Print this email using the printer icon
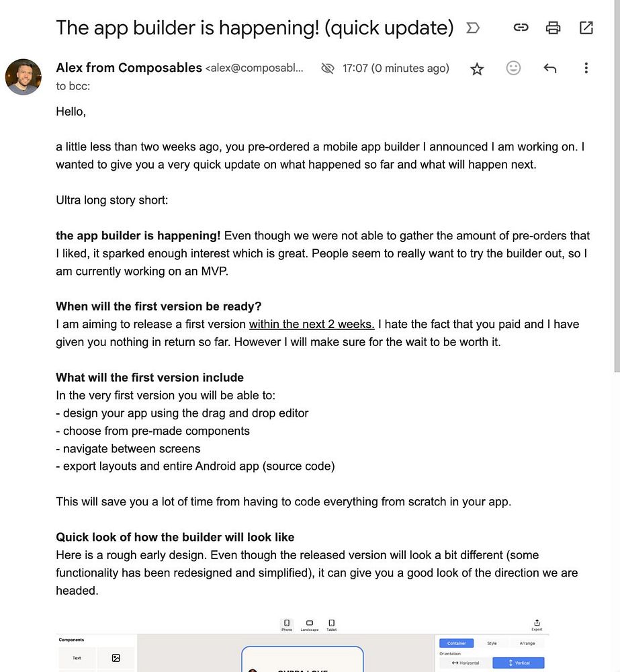This screenshot has width=620, height=672. point(553,28)
